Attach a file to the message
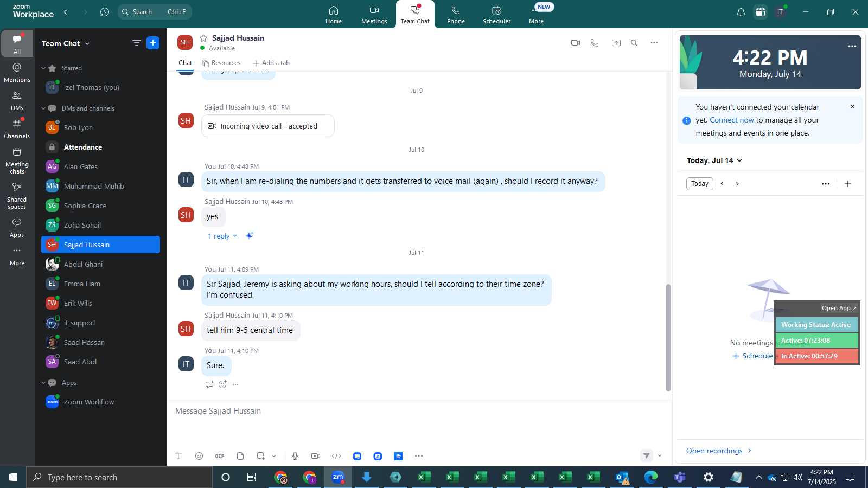 tap(240, 456)
